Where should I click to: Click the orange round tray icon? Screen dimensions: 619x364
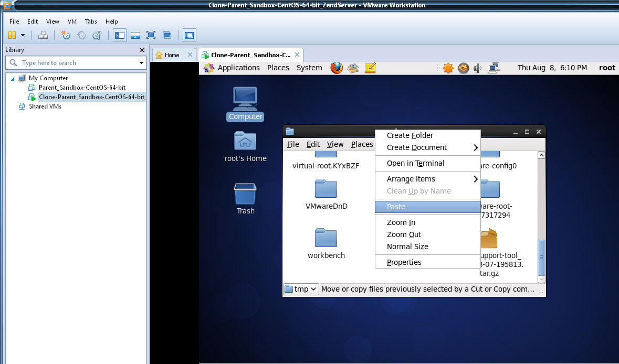pos(464,68)
